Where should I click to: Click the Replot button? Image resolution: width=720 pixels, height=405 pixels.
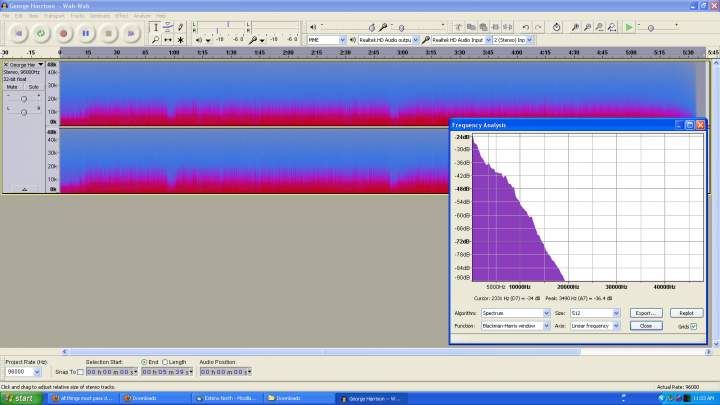tap(686, 313)
